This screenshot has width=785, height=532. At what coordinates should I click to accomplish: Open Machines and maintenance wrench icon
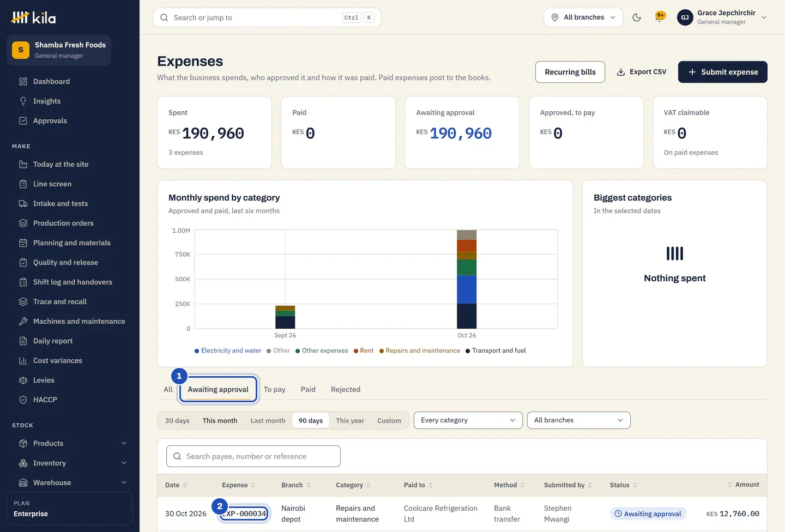pyautogui.click(x=23, y=321)
